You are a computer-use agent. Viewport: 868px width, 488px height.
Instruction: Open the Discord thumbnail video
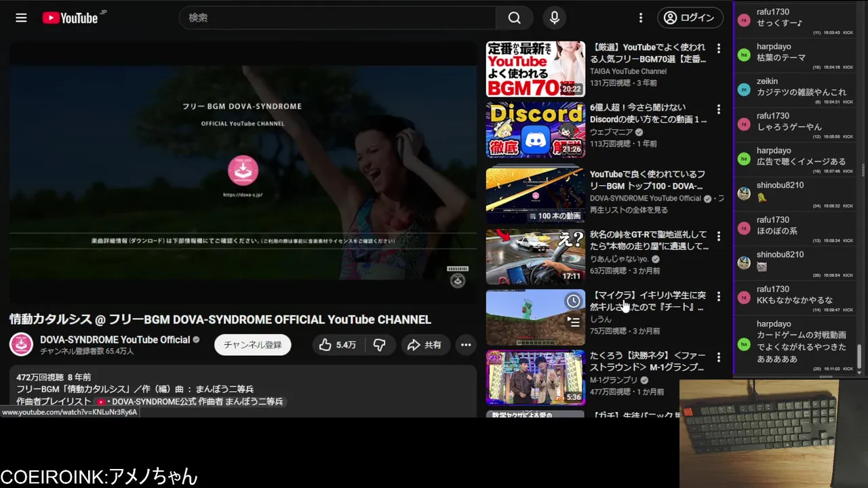point(535,129)
